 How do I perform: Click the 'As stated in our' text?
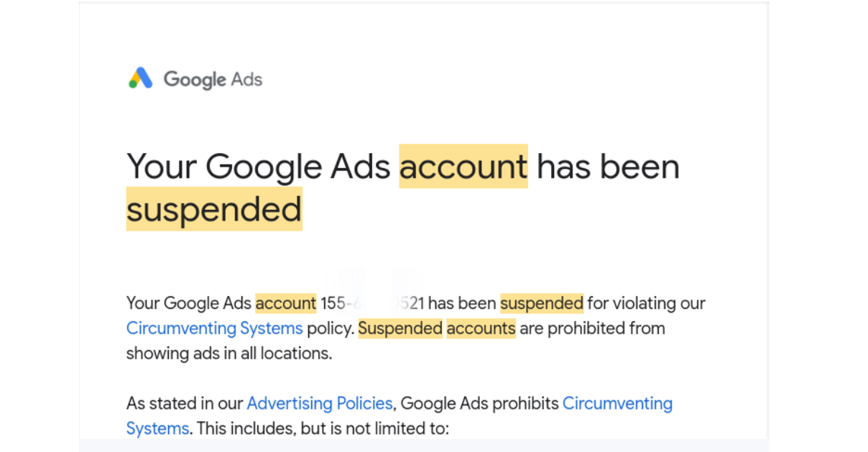tap(184, 403)
